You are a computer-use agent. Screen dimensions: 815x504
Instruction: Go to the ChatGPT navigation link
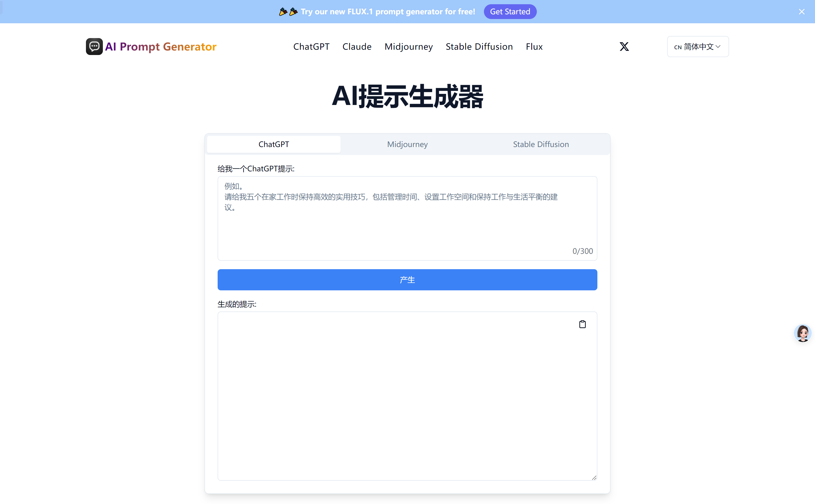point(311,47)
